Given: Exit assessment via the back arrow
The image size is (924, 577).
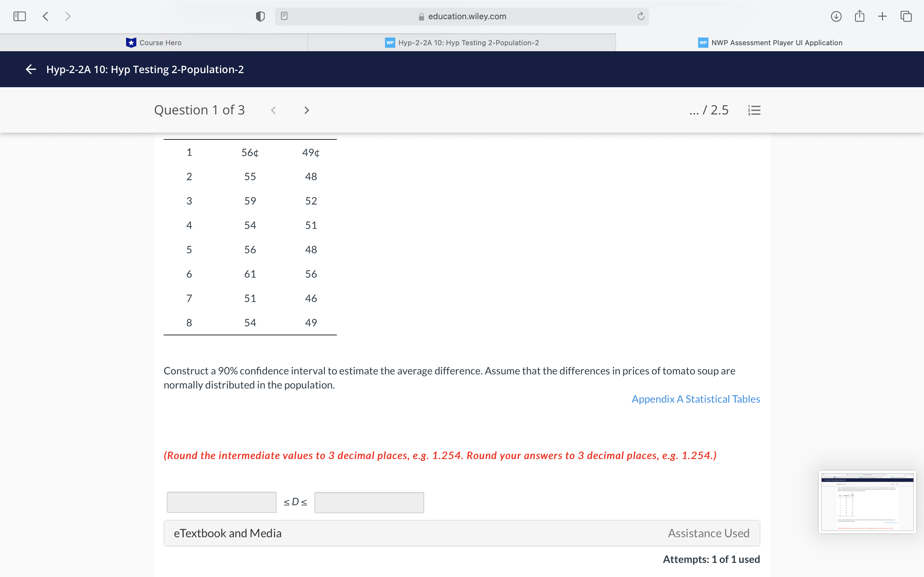Looking at the screenshot, I should coord(30,69).
